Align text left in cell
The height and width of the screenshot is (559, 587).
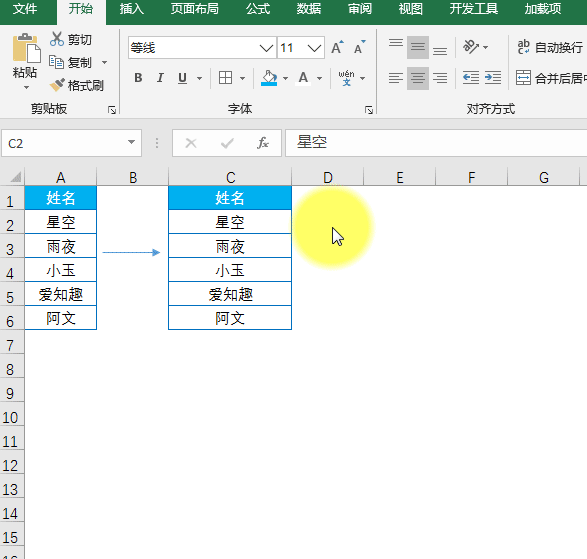(x=396, y=78)
